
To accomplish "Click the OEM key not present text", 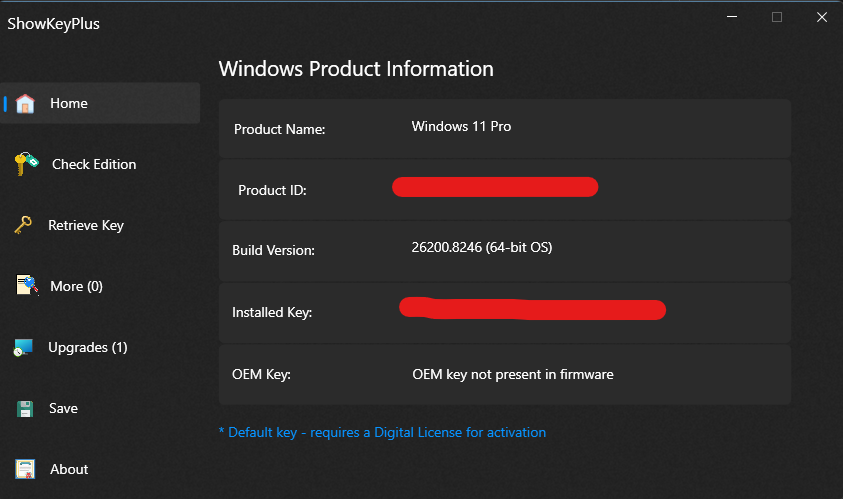I will tap(513, 374).
